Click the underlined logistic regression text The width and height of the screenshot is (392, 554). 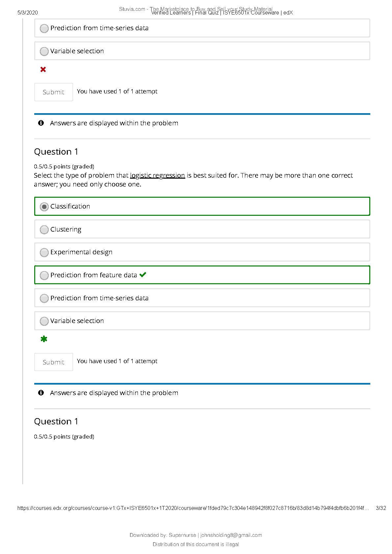point(157,176)
